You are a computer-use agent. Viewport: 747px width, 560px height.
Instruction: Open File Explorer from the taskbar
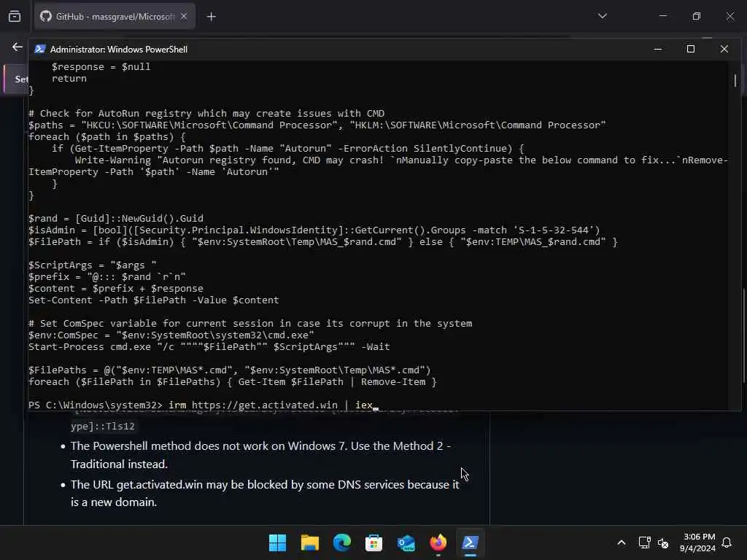click(309, 542)
